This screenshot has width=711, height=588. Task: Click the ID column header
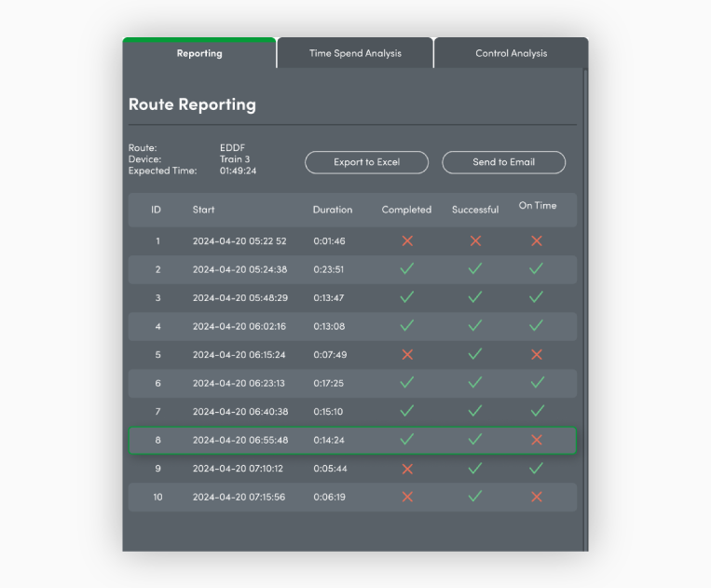157,210
